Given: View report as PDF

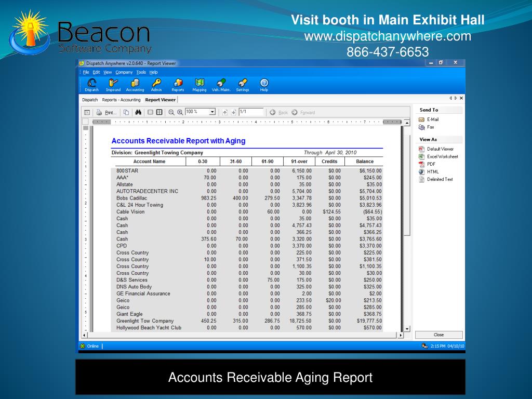Looking at the screenshot, I should tap(427, 164).
